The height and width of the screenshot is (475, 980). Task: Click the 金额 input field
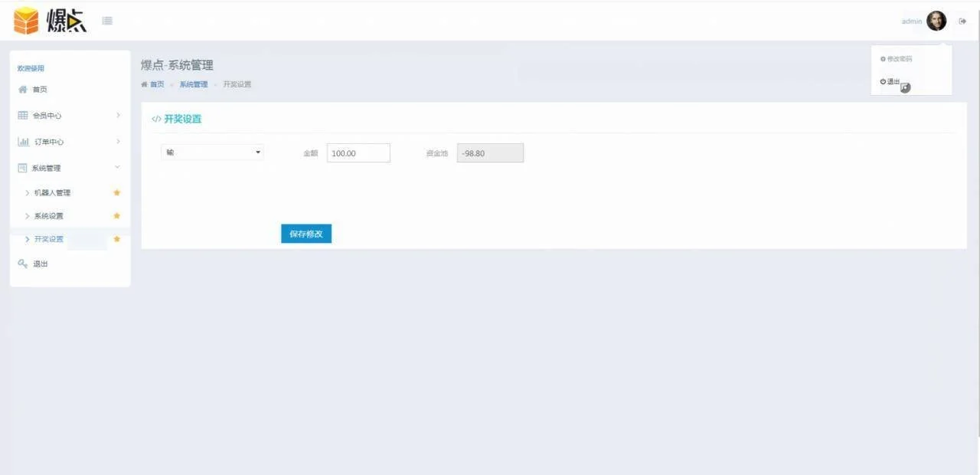point(358,153)
